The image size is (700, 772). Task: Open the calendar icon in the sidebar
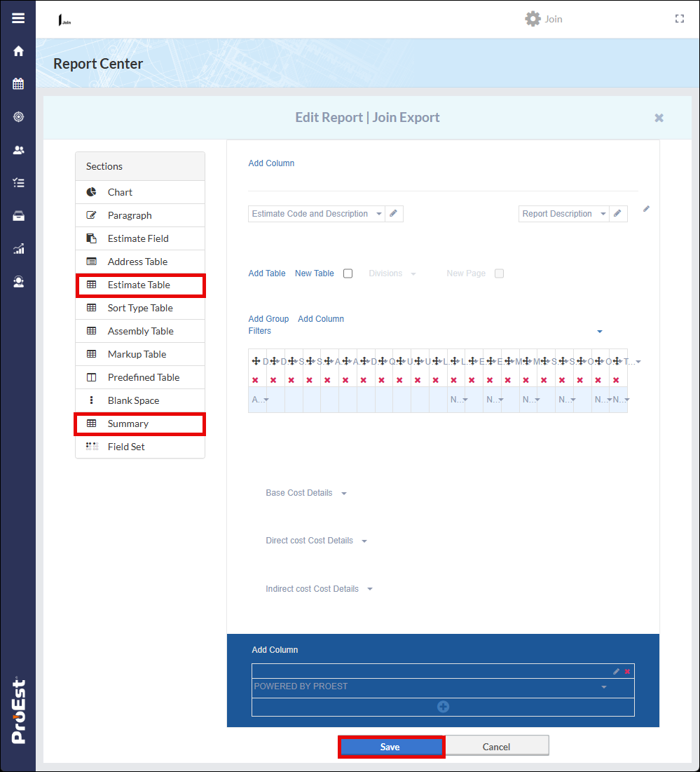[18, 84]
